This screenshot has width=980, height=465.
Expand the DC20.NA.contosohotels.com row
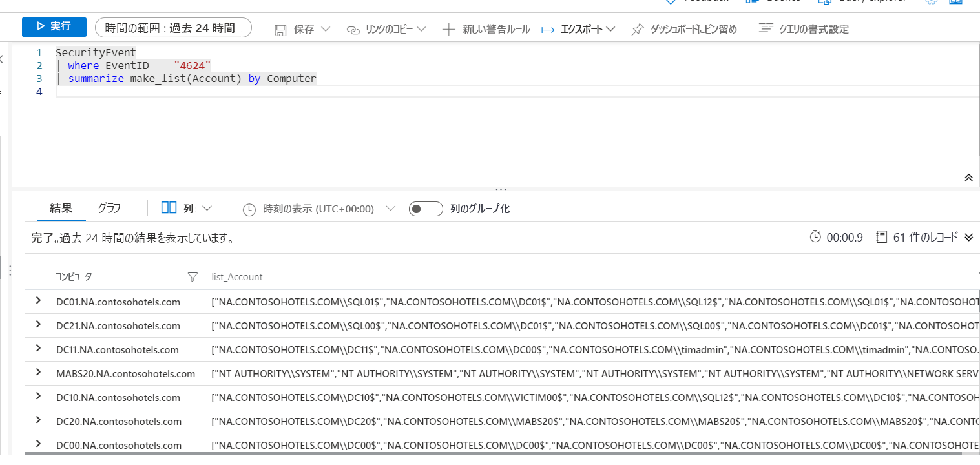[38, 420]
